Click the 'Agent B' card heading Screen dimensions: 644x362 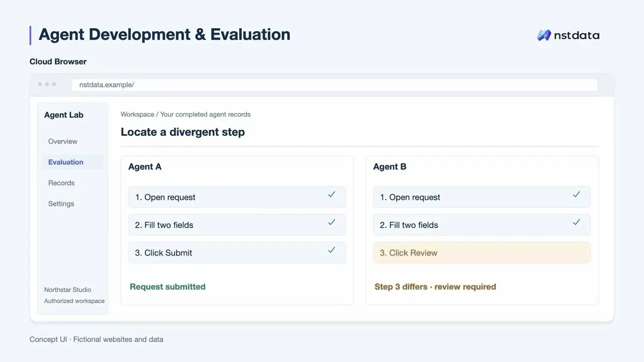(x=390, y=166)
